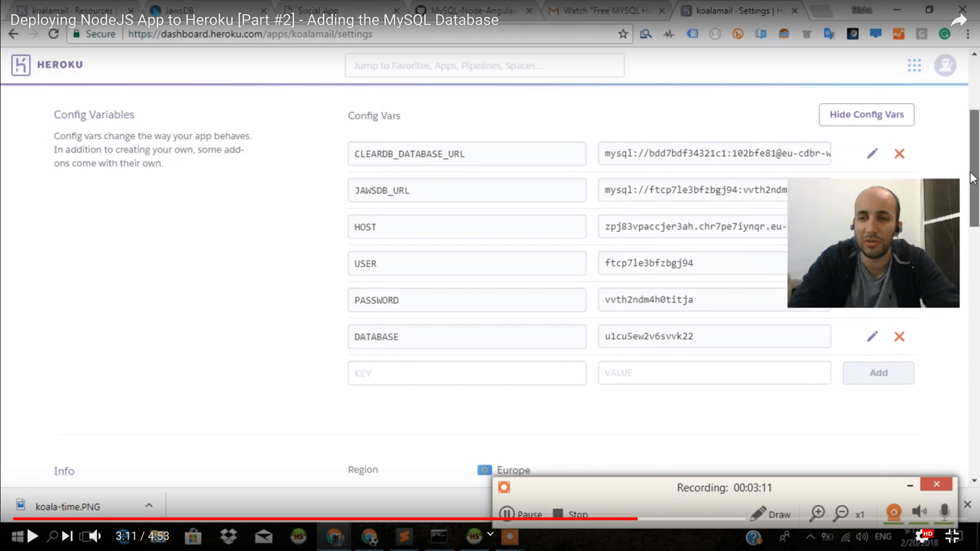
Task: Zoom in with recorder magnifier plus
Action: (x=817, y=513)
